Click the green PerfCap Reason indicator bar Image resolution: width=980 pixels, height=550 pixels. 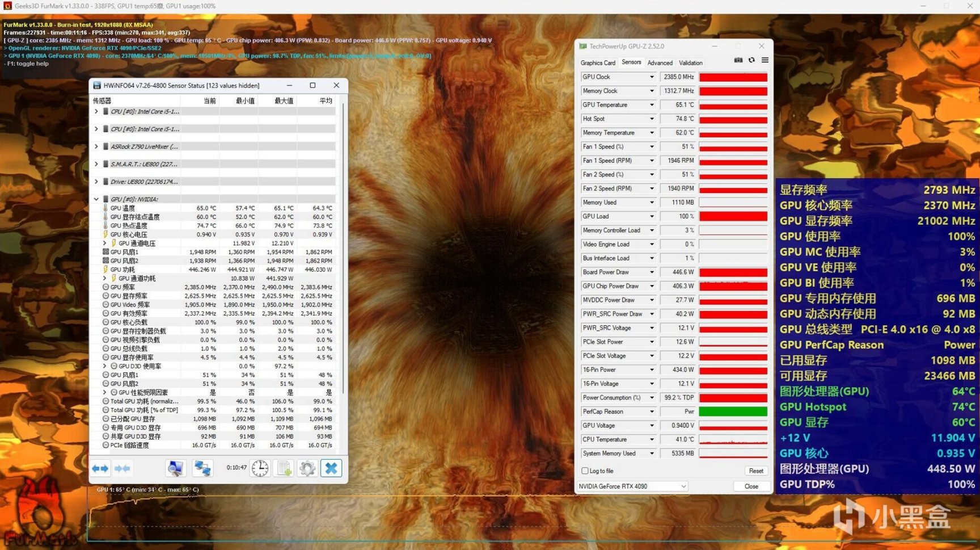click(x=733, y=412)
